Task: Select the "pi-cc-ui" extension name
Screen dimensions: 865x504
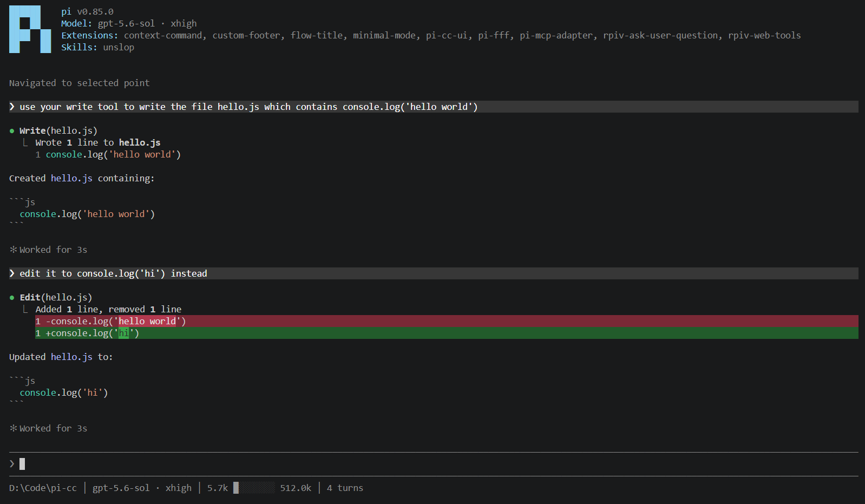Action: point(447,35)
